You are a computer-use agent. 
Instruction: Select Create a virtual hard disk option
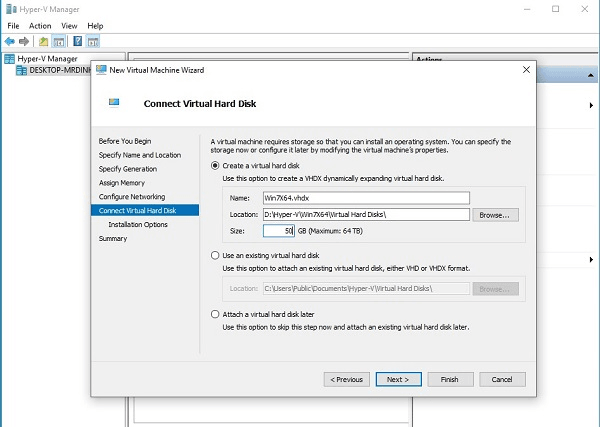click(x=215, y=166)
